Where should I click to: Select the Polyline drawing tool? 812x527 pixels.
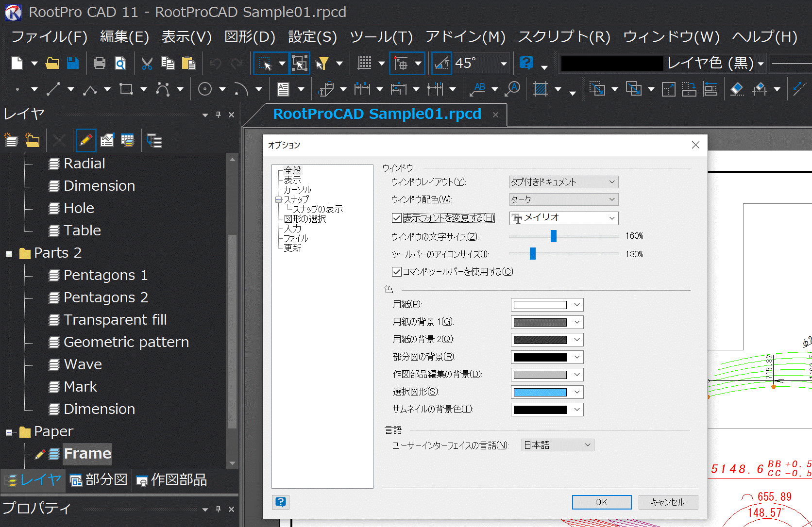tap(90, 89)
